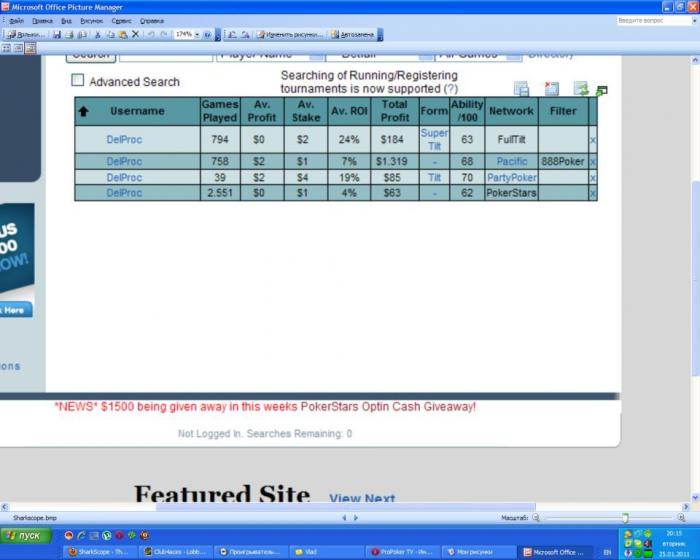The image size is (700, 560).
Task: Click Изменить рисунки edit pictures button
Action: (x=290, y=34)
